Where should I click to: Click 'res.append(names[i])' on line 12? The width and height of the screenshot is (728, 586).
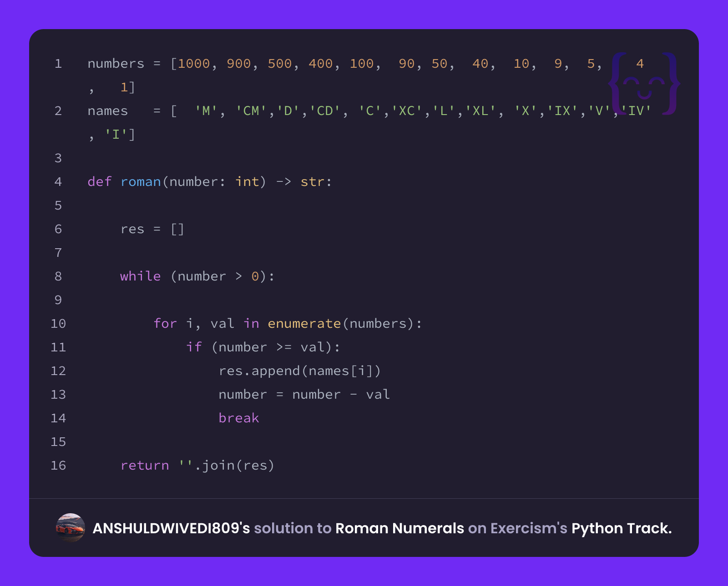(x=300, y=371)
